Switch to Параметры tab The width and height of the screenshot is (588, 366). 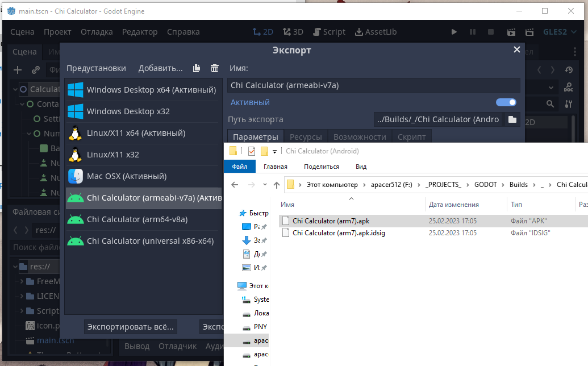[256, 137]
